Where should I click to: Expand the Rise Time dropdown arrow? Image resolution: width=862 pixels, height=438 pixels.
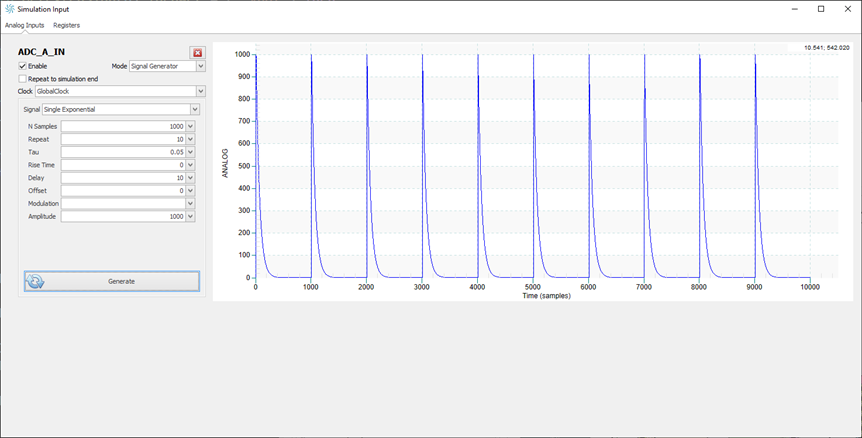tap(190, 165)
